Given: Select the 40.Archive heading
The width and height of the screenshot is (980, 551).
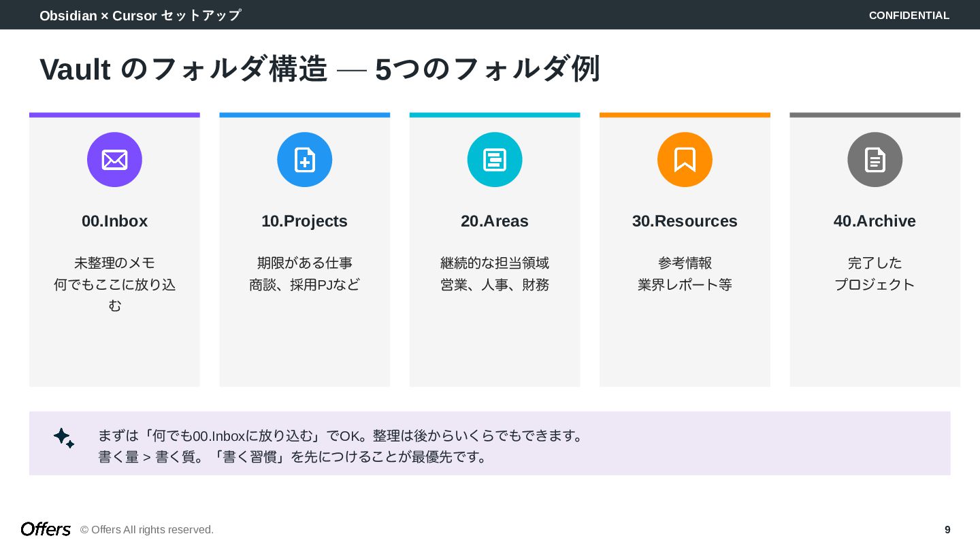Looking at the screenshot, I should click(875, 221).
